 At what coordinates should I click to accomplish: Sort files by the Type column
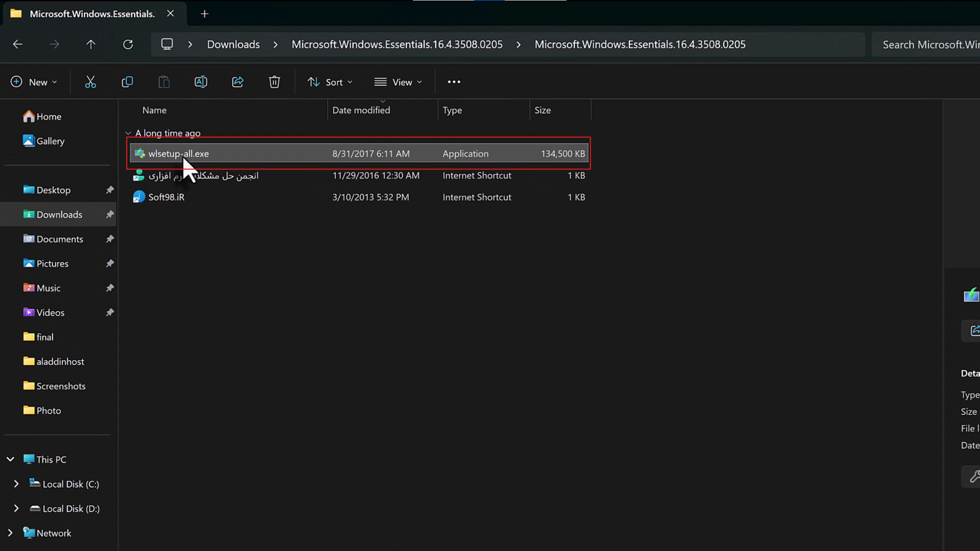[x=452, y=110]
